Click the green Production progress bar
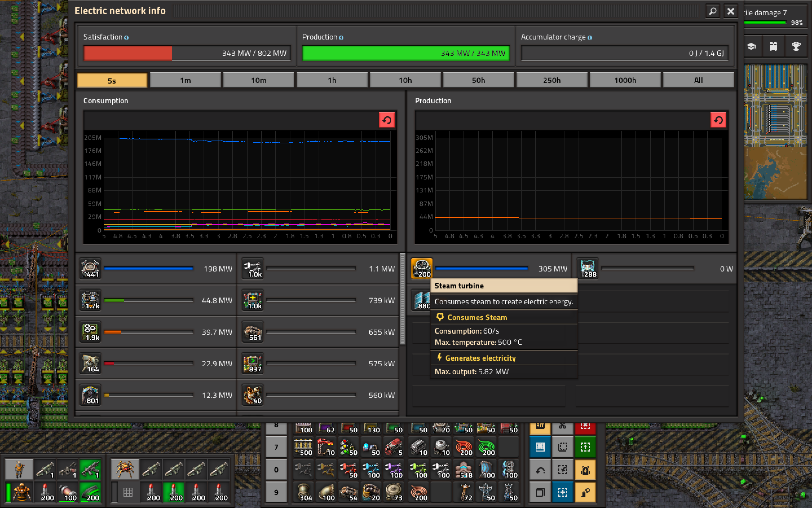 point(406,53)
